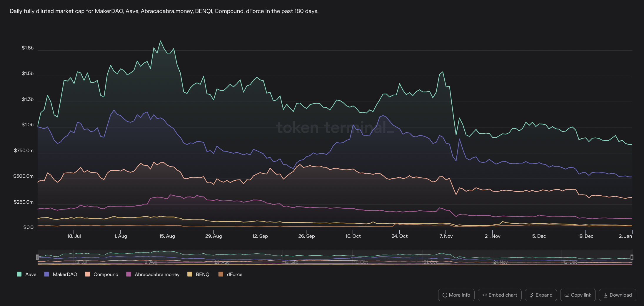This screenshot has width=644, height=306.
Task: Click the 15. Aug x-axis date label
Action: pos(167,236)
